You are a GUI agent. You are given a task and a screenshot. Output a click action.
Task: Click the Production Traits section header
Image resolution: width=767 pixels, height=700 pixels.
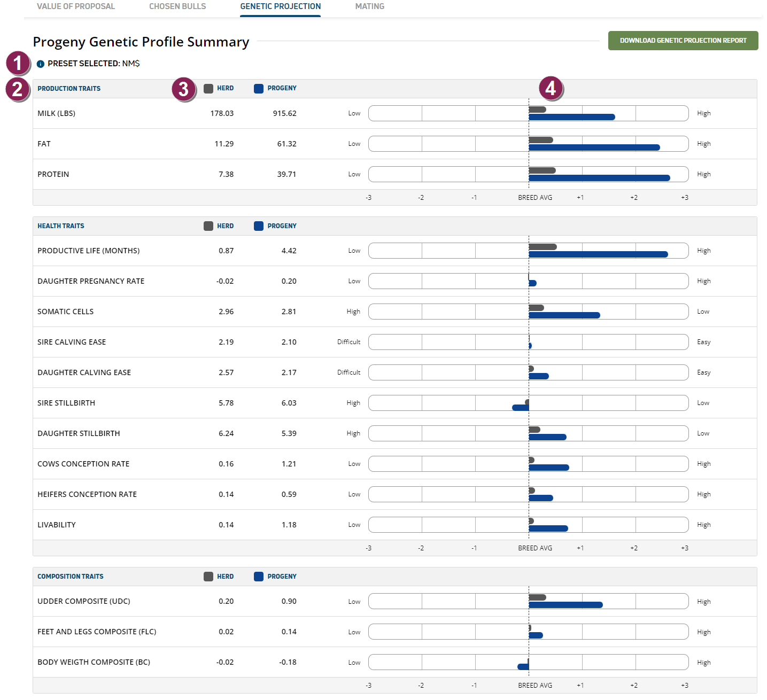coord(69,89)
